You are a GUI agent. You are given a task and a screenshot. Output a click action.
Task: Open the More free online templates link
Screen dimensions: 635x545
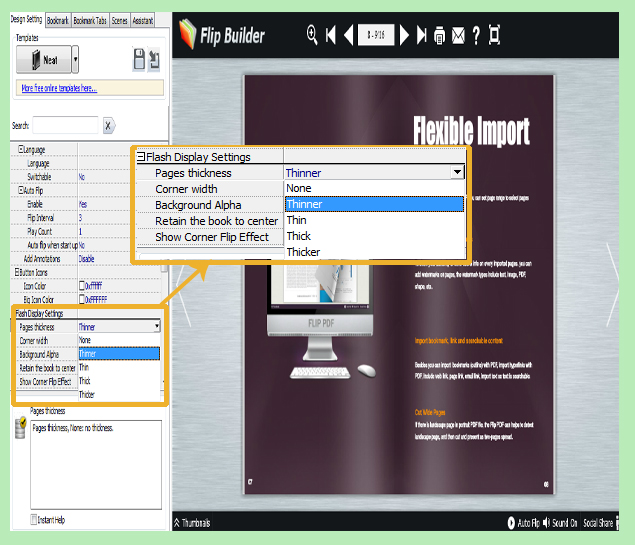pyautogui.click(x=59, y=88)
